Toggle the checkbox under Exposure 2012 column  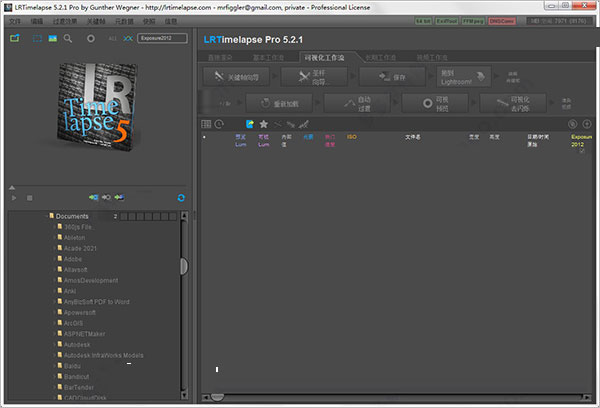click(582, 151)
